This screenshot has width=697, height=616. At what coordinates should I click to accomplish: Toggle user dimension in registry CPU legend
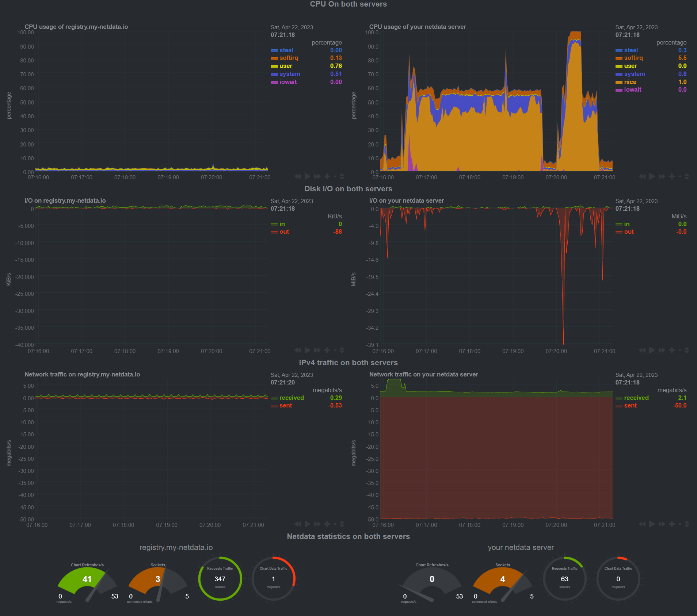click(286, 66)
